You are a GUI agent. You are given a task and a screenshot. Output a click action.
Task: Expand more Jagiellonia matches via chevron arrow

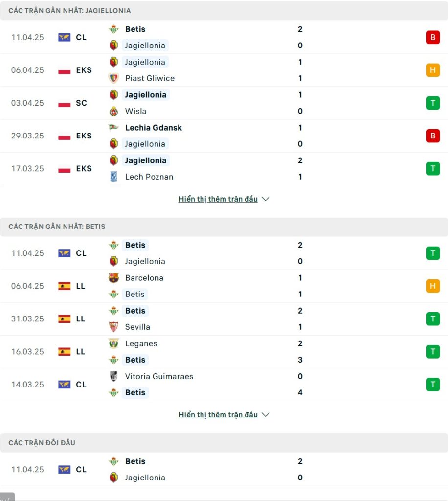[266, 199]
